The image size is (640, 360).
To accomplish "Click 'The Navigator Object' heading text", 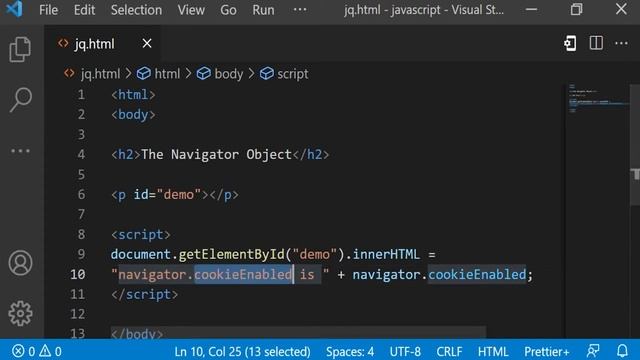I will click(216, 154).
